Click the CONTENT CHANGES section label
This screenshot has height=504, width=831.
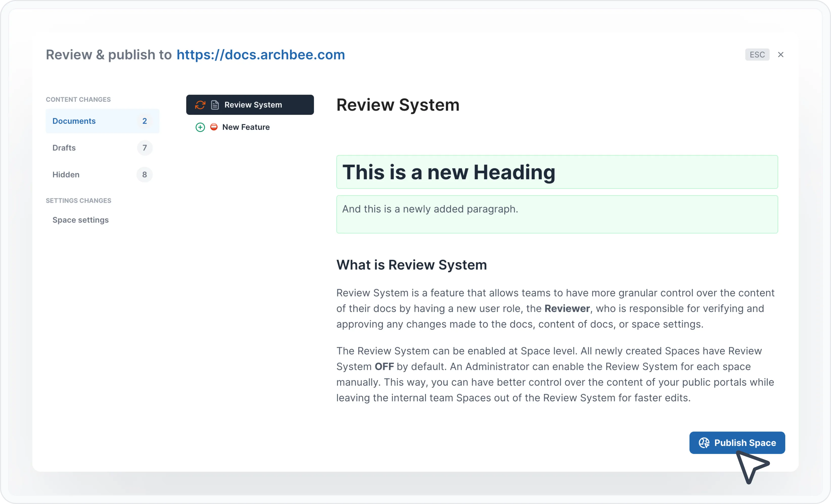(78, 99)
